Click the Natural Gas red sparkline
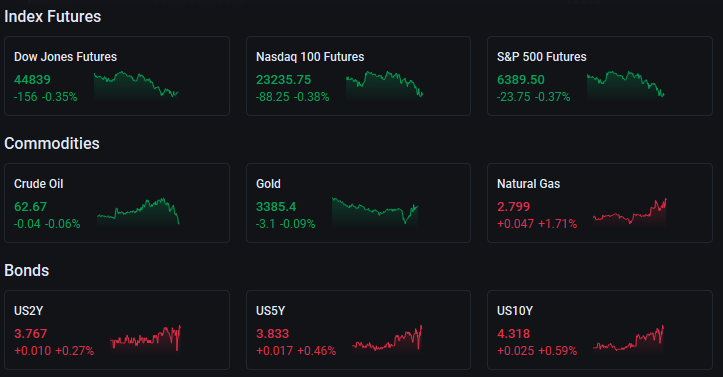The height and width of the screenshot is (377, 723). tap(630, 212)
